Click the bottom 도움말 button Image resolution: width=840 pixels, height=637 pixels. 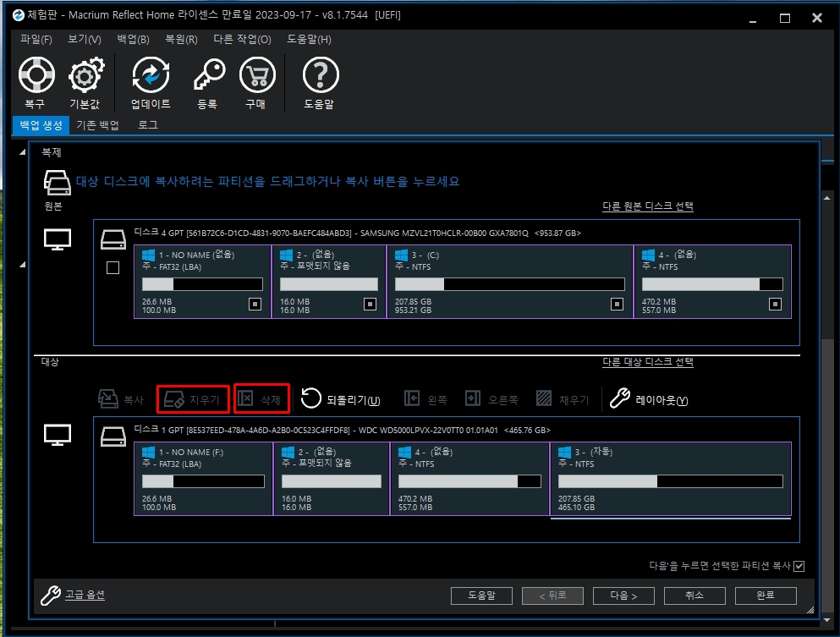pyautogui.click(x=481, y=596)
